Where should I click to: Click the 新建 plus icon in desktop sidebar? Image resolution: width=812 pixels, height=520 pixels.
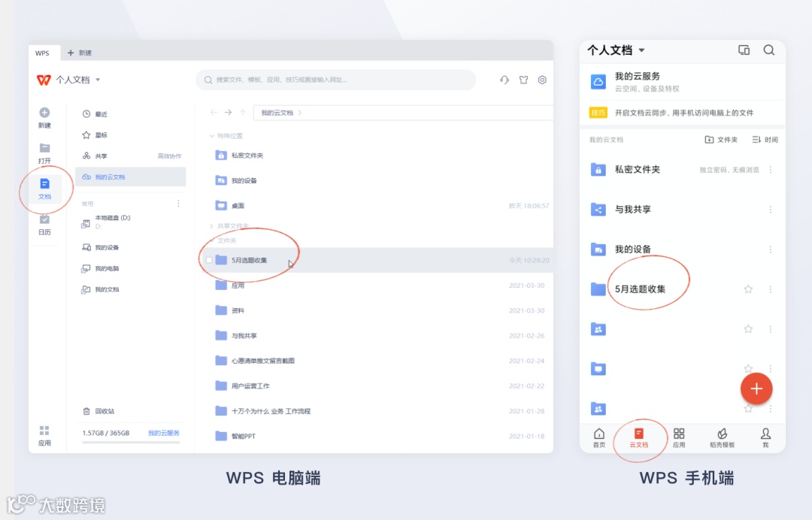tap(44, 112)
